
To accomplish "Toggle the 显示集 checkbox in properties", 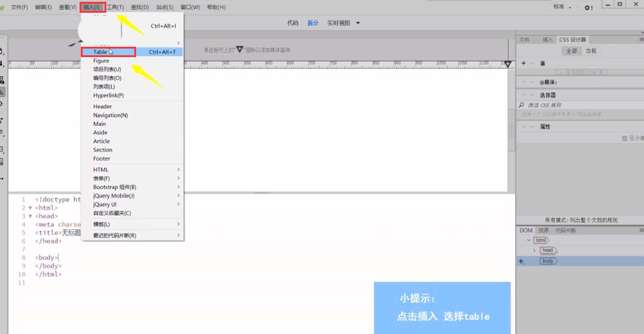I will click(x=625, y=138).
